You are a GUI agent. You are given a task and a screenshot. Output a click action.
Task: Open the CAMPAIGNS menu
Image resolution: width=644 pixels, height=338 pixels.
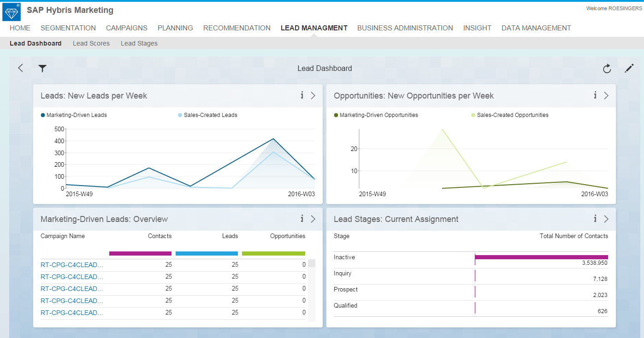pos(127,28)
